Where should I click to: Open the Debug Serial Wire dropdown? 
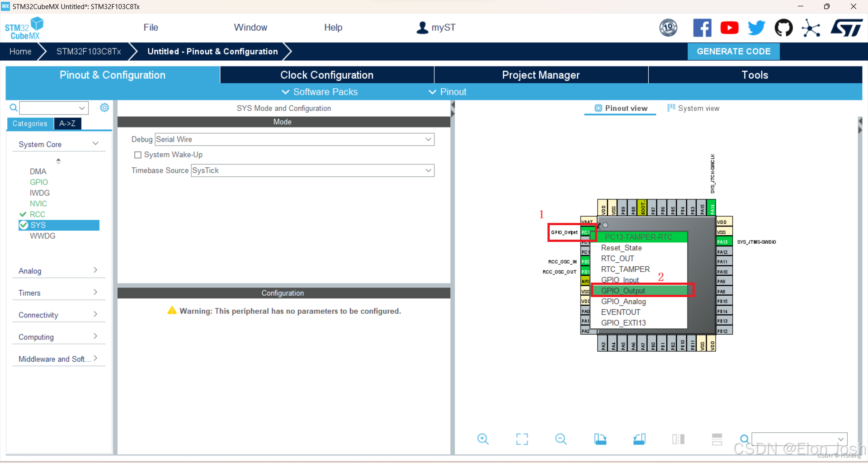[294, 139]
